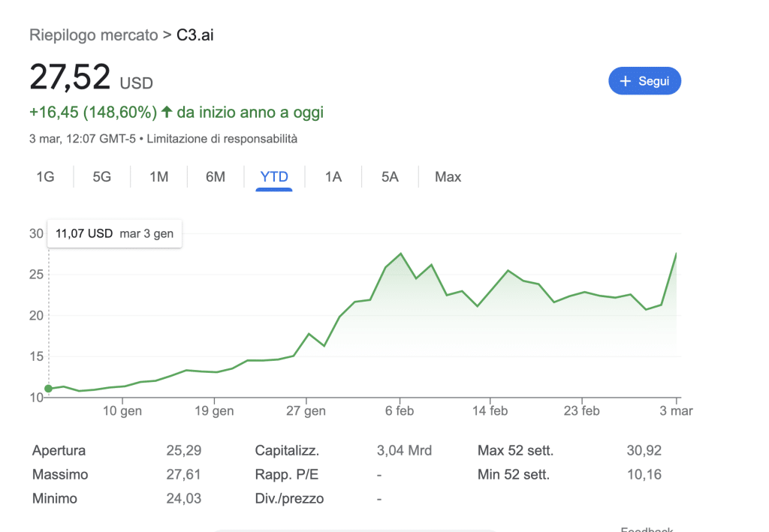Click the 23 feb axis label

point(582,411)
